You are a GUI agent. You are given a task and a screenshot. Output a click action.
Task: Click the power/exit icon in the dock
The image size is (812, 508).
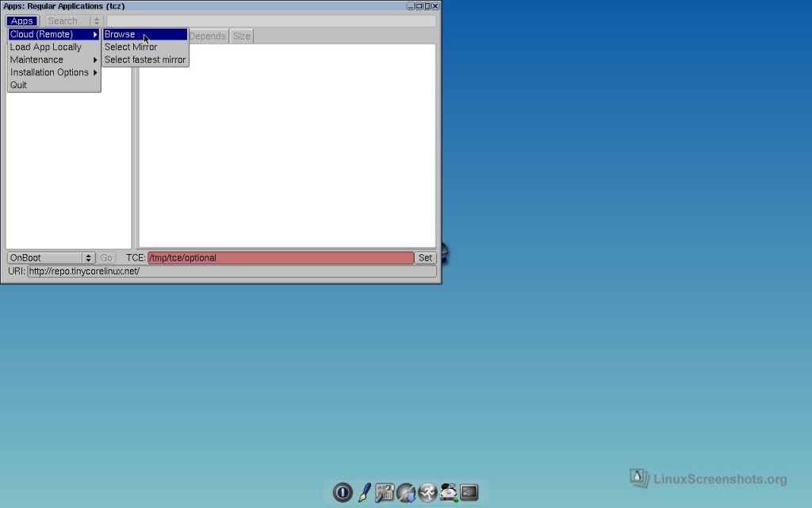click(x=343, y=492)
